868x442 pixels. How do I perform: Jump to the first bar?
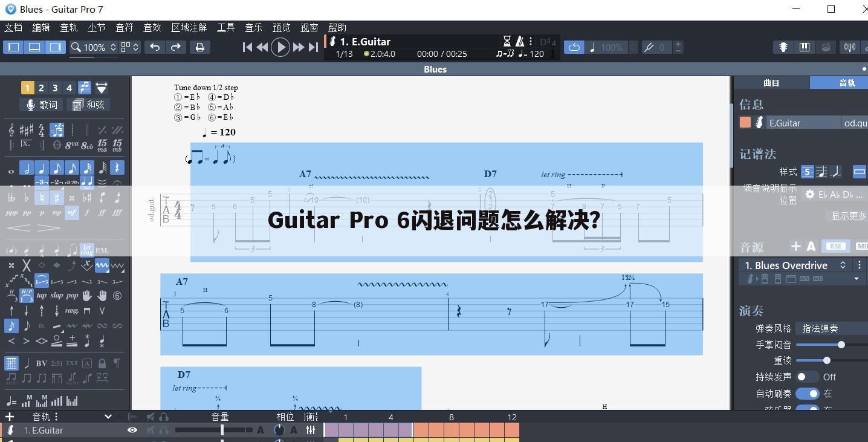(x=247, y=47)
